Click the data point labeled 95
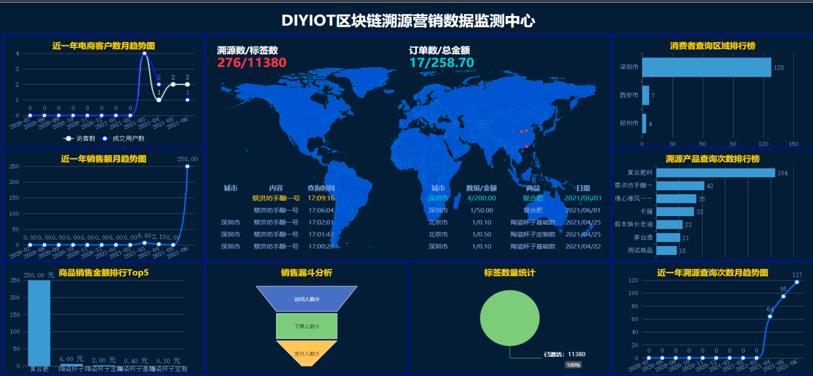The width and height of the screenshot is (813, 376). coord(783,296)
